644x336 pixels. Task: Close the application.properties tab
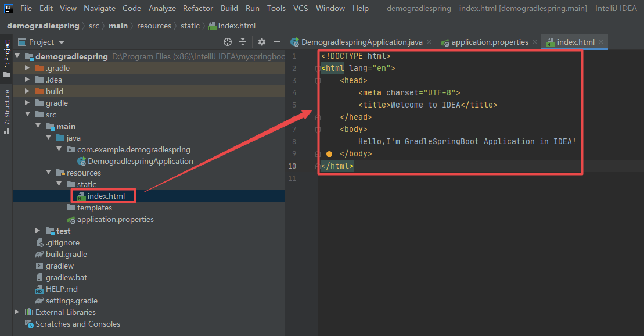(535, 42)
